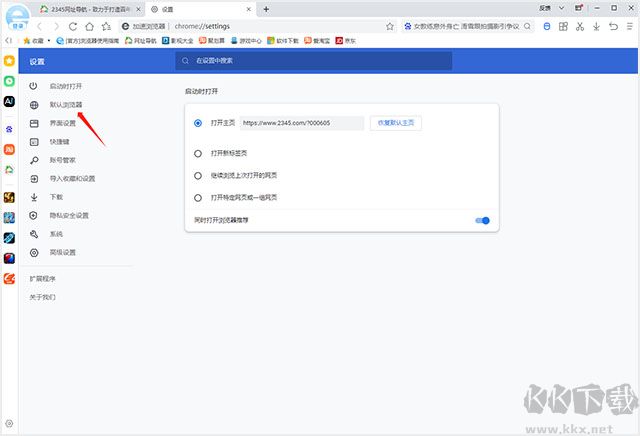Click the undo closed-tab arrow icon
The width and height of the screenshot is (640, 436).
click(x=613, y=27)
